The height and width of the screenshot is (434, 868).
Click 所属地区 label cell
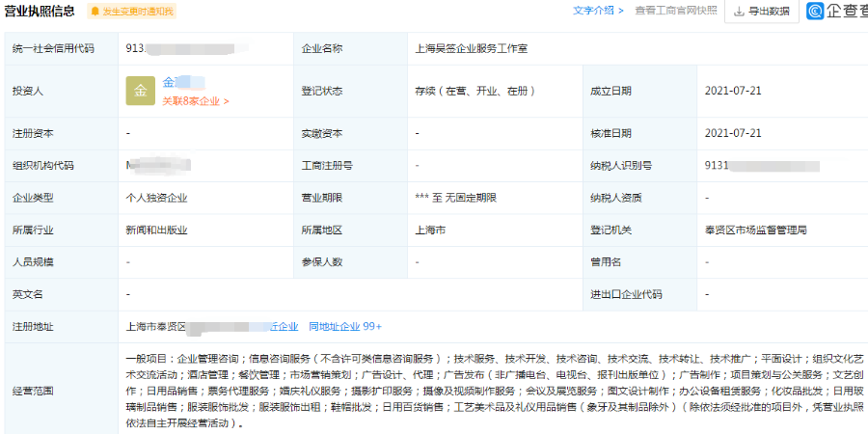point(350,230)
